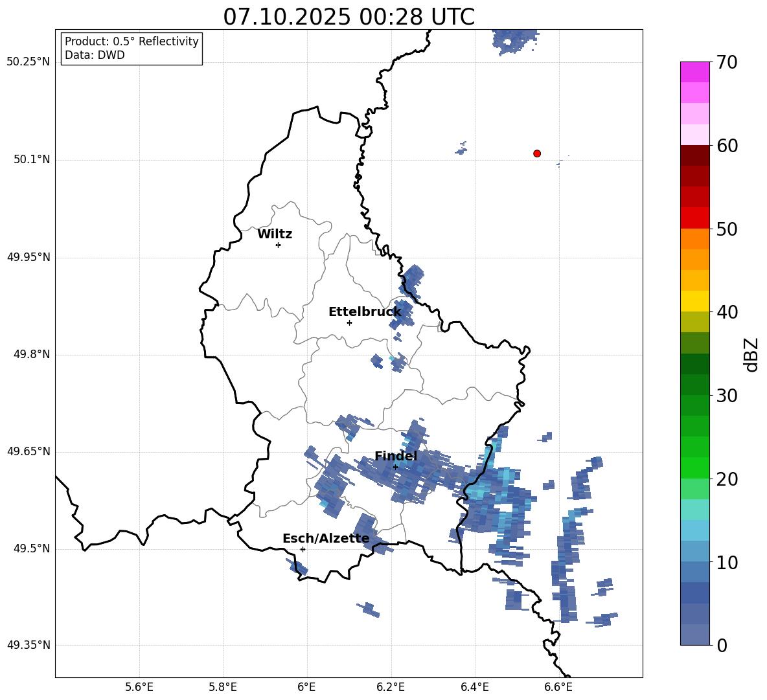Click the 40 tick label on colorbar
This screenshot has height=700, width=767.
click(x=726, y=312)
